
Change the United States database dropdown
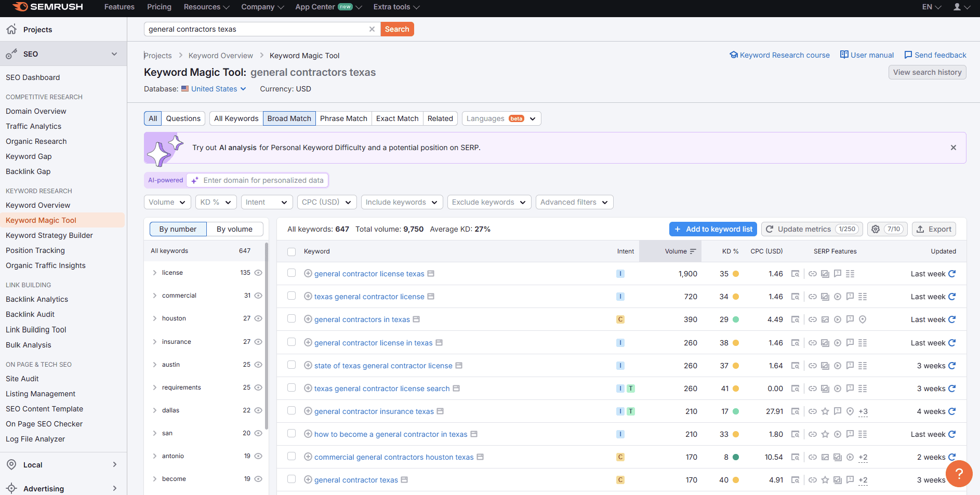tap(214, 89)
